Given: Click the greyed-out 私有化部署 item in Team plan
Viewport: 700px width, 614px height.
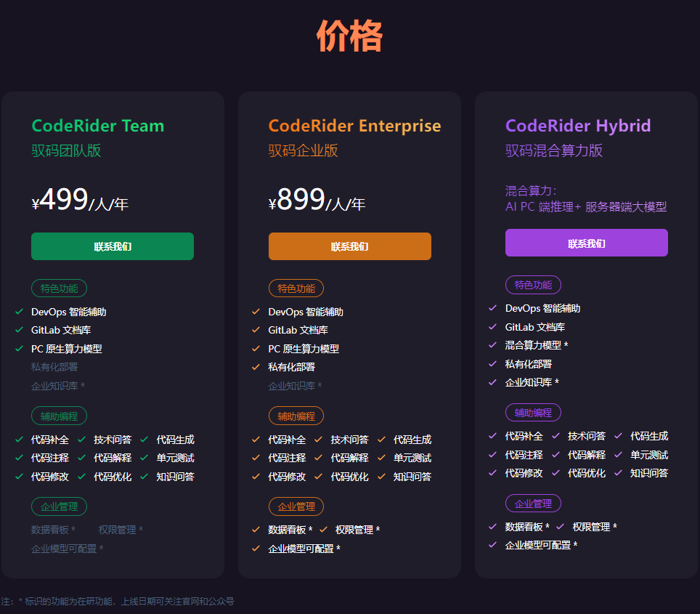Looking at the screenshot, I should pyautogui.click(x=54, y=367).
